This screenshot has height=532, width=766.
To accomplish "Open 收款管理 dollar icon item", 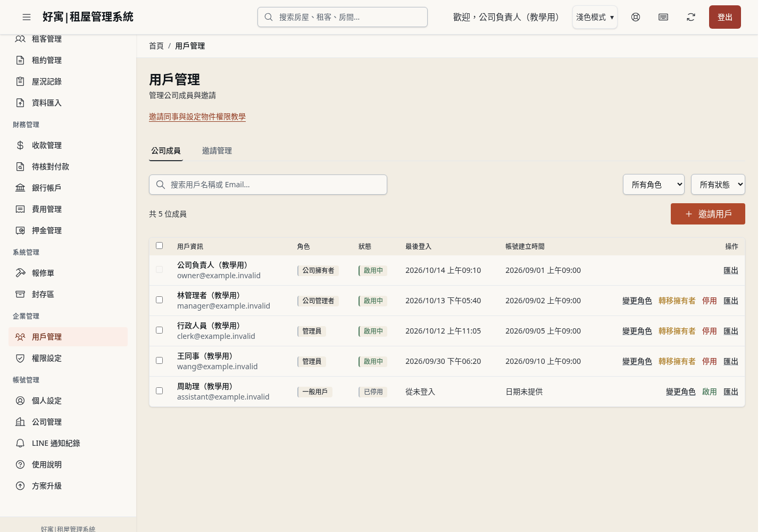I will click(68, 145).
